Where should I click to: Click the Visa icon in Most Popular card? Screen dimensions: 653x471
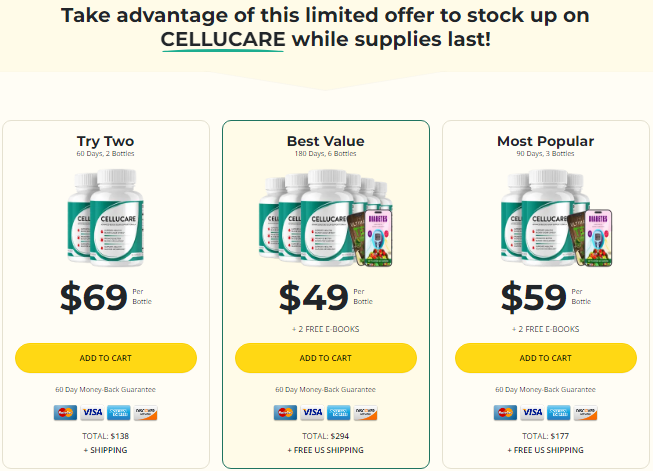[532, 412]
